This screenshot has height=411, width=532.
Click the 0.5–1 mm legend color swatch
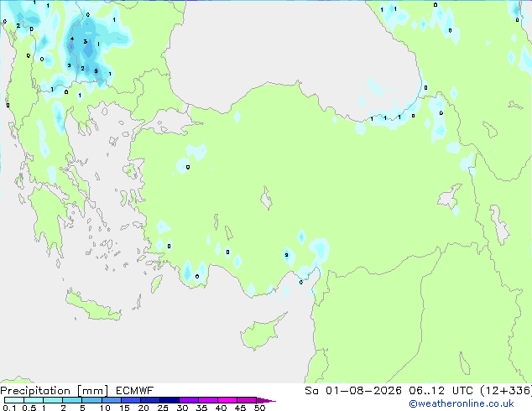(34, 400)
